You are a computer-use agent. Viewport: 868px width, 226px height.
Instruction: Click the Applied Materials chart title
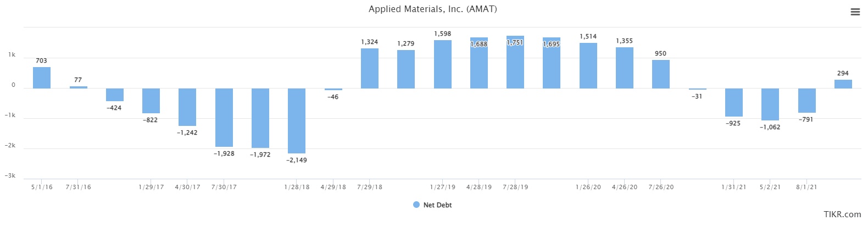pyautogui.click(x=432, y=9)
